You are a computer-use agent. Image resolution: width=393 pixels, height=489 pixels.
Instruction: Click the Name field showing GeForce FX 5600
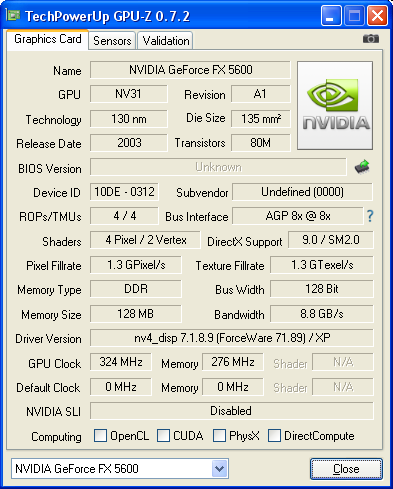[190, 70]
